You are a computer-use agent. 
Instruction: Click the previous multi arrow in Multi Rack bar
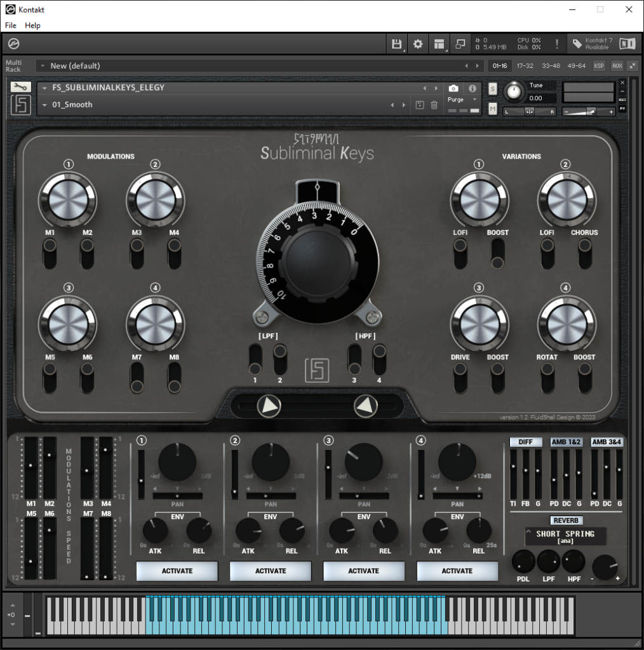[x=466, y=65]
